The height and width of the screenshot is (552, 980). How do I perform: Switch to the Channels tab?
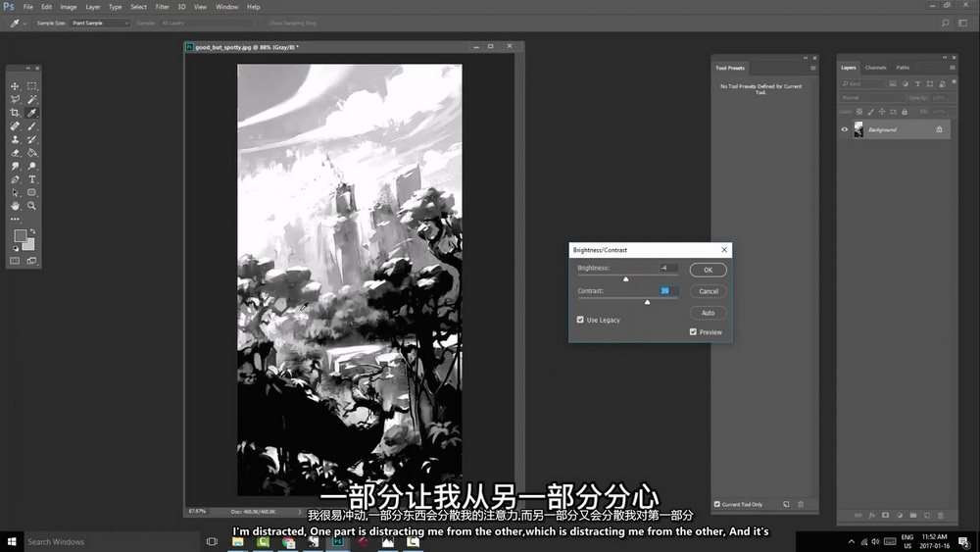point(875,68)
